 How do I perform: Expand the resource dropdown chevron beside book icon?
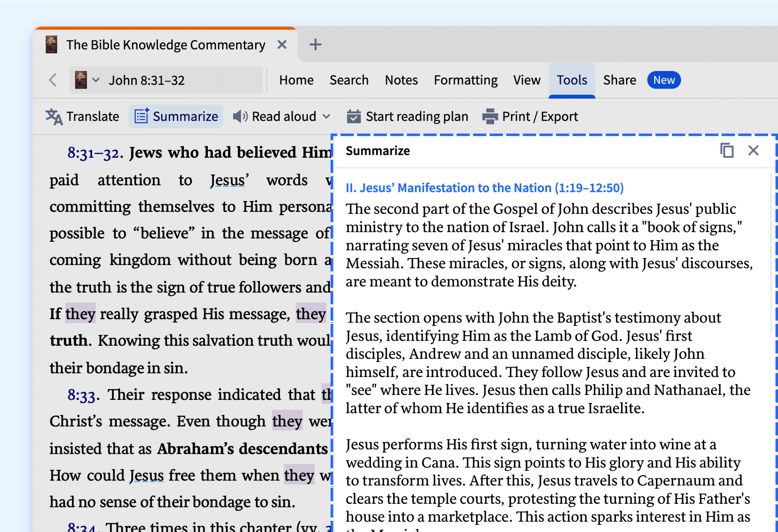click(x=96, y=80)
